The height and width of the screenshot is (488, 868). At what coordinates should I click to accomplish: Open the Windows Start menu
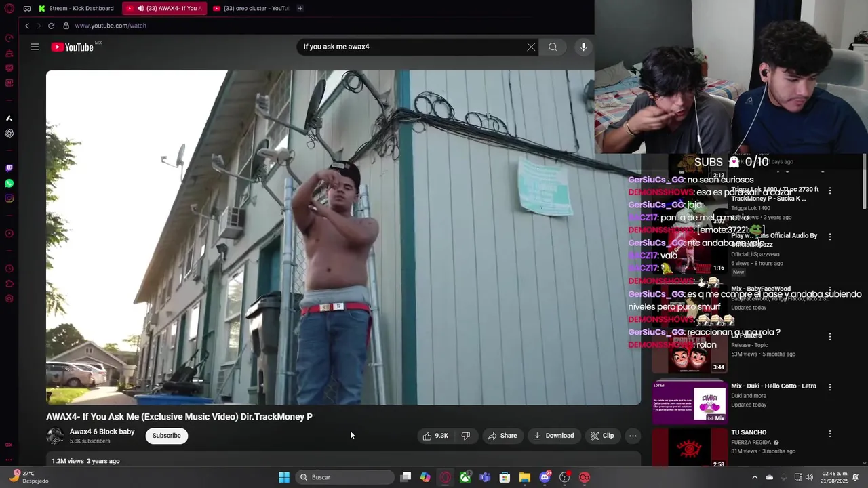point(284,477)
